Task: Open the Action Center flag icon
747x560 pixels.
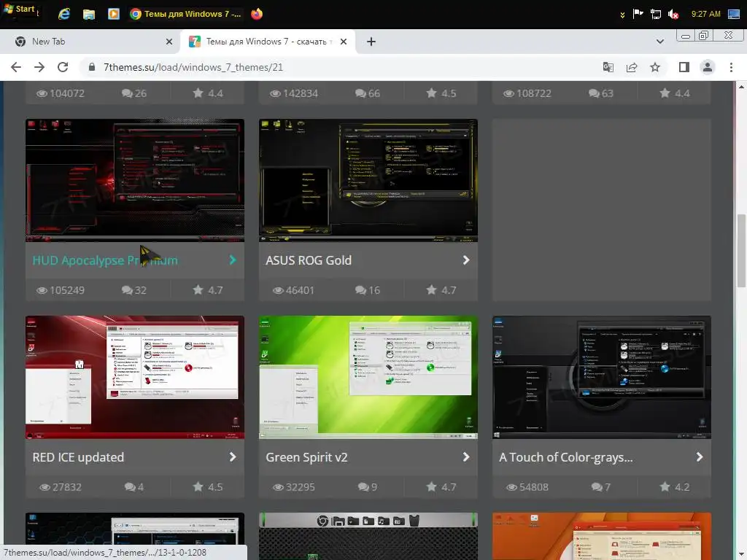Action: pos(638,14)
